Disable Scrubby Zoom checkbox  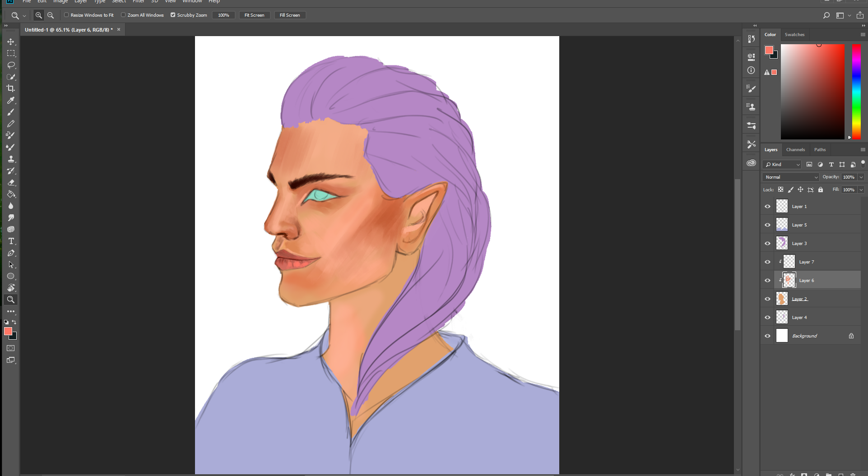point(173,15)
